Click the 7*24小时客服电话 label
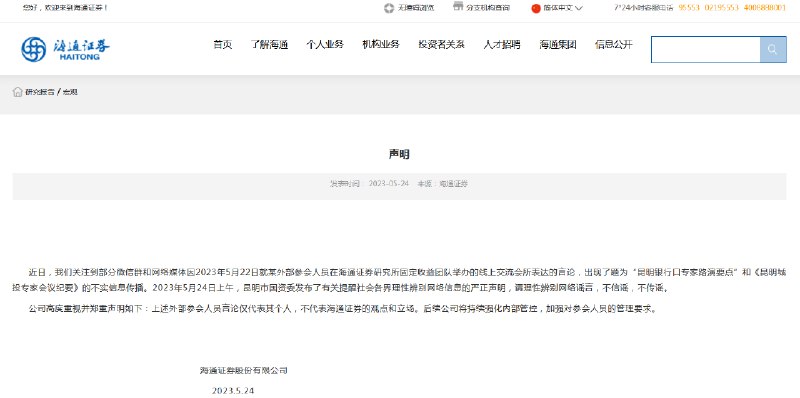 pyautogui.click(x=644, y=8)
